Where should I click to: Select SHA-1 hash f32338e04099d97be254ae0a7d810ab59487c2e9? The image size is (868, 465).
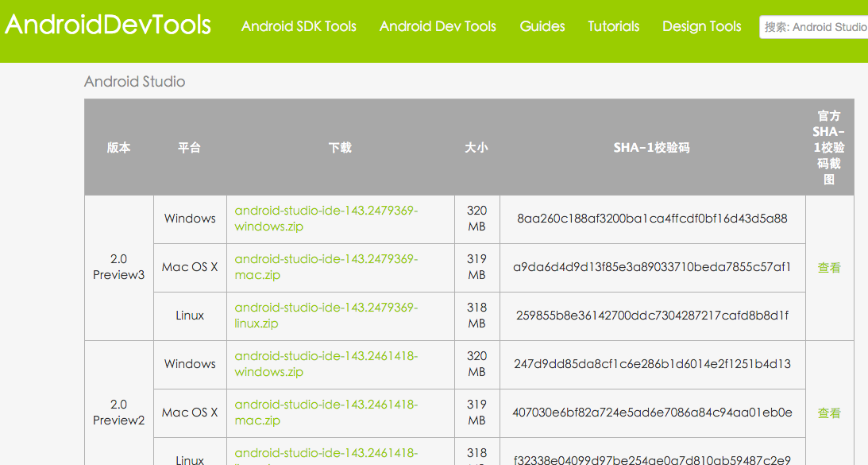point(652,460)
